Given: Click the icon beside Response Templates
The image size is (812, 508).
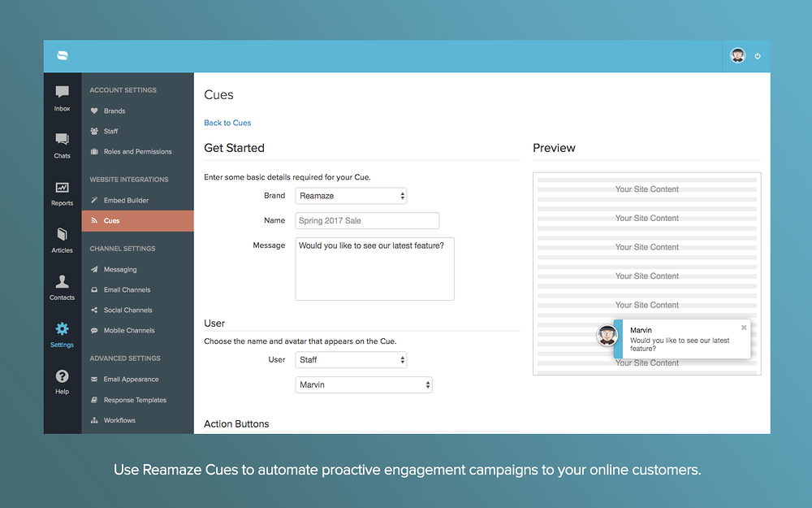Looking at the screenshot, I should point(94,400).
